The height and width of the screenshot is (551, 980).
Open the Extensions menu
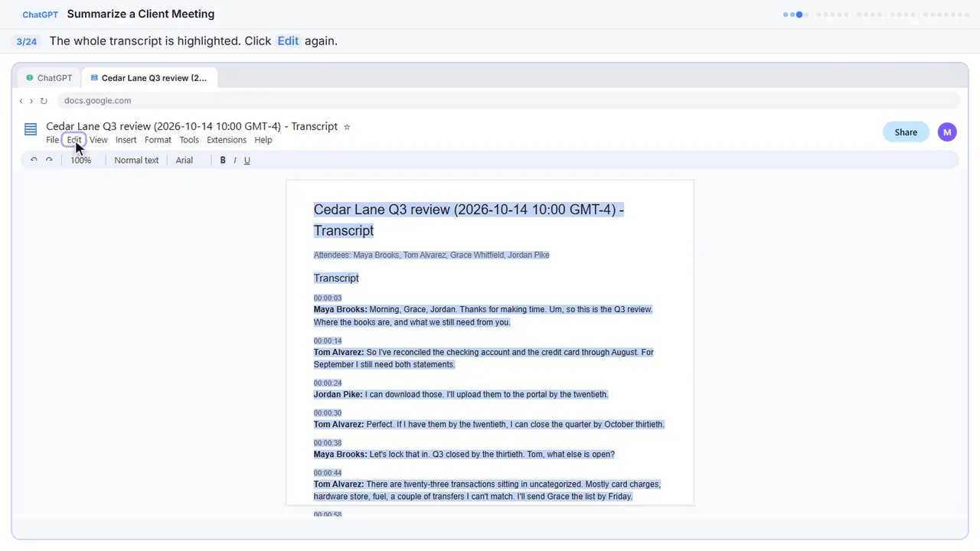(x=227, y=140)
